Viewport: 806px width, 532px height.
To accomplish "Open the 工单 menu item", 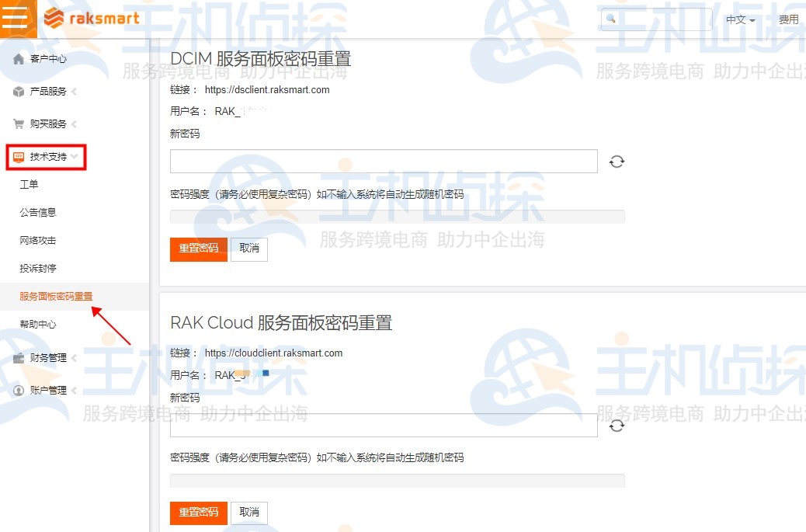I will point(29,184).
